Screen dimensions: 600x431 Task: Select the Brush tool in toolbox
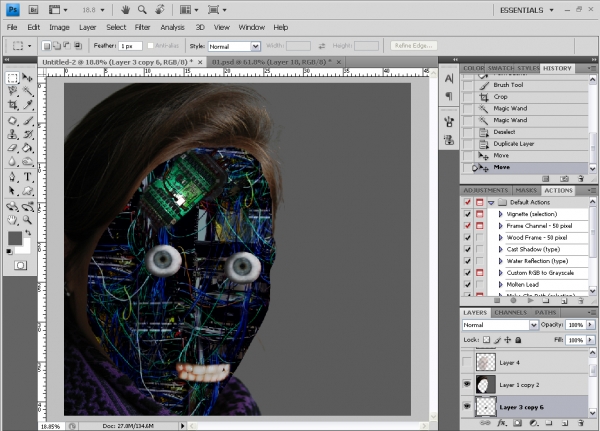tap(27, 121)
